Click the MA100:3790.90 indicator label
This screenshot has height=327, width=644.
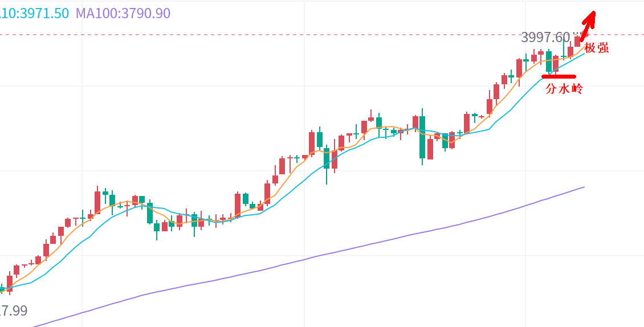tap(123, 13)
